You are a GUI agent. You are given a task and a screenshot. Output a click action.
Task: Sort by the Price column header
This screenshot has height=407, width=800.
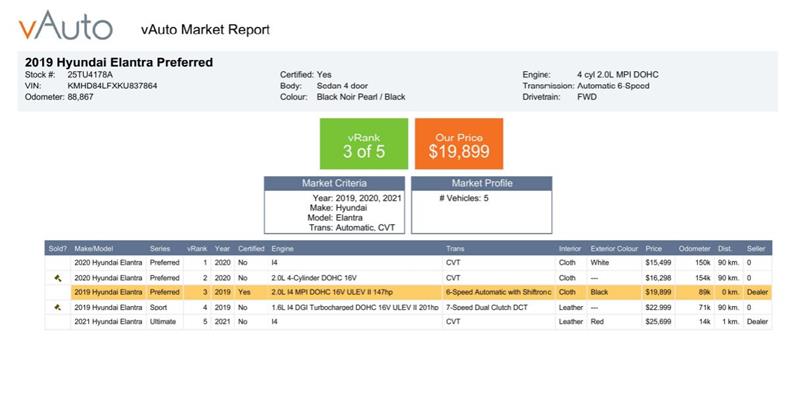tap(654, 248)
